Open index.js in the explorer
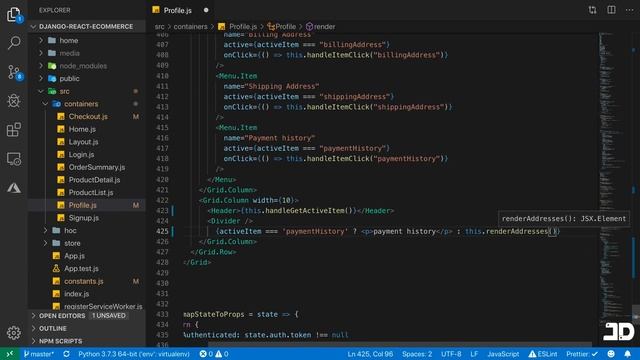The width and height of the screenshot is (640, 360). (76, 293)
